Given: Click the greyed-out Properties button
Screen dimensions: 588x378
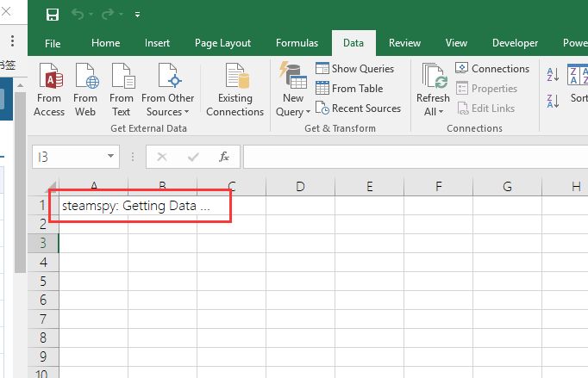Looking at the screenshot, I should (487, 89).
